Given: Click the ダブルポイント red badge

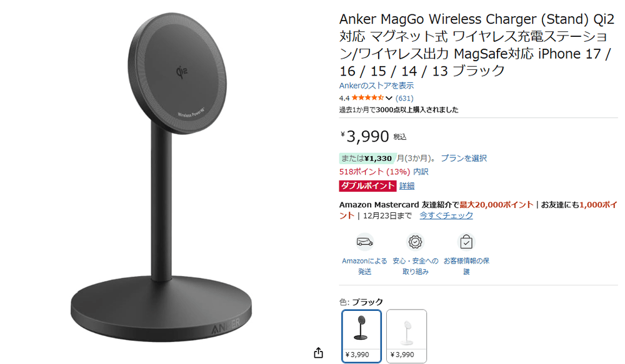Looking at the screenshot, I should (x=367, y=186).
